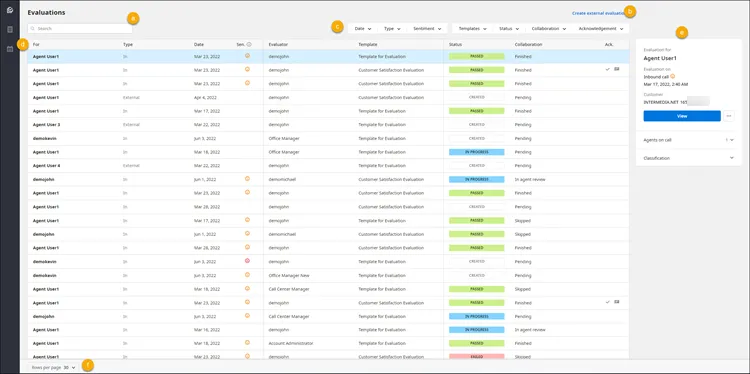Open the Templates filter dropdown
The width and height of the screenshot is (750, 374).
click(x=473, y=29)
